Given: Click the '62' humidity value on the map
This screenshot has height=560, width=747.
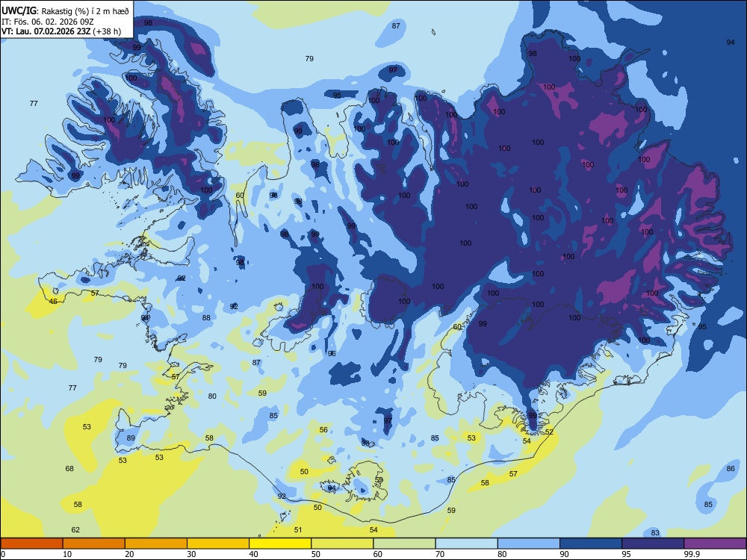Looking at the screenshot, I should [x=75, y=529].
